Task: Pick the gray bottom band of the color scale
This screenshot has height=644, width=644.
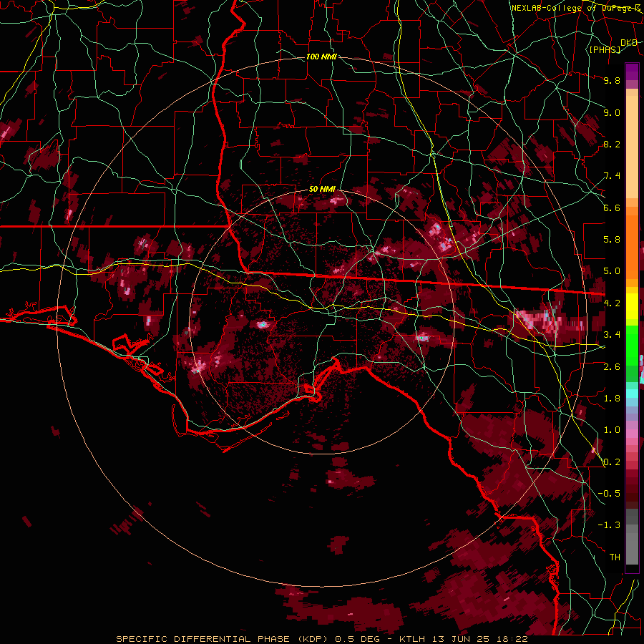Action: point(632,548)
